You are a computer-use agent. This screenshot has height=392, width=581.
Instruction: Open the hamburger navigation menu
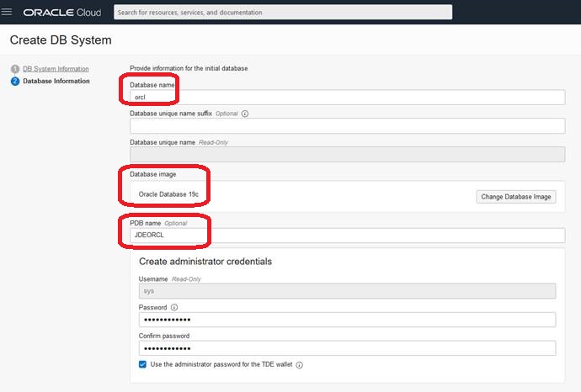coord(6,12)
